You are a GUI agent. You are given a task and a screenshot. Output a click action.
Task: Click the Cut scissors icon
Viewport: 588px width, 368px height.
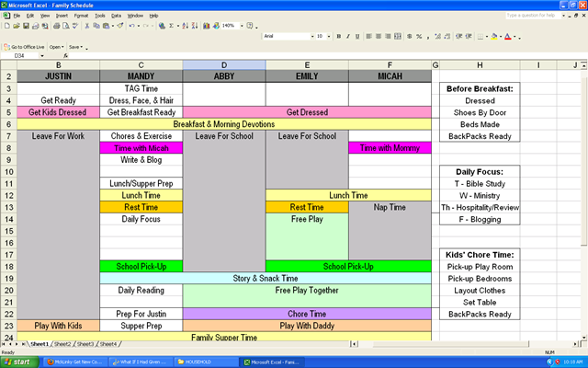86,26
